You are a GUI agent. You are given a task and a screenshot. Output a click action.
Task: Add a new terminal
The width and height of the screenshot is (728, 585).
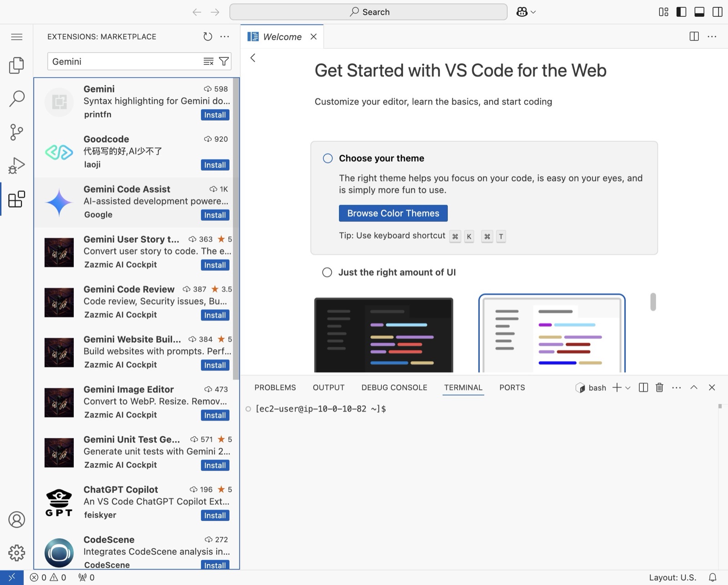(617, 387)
